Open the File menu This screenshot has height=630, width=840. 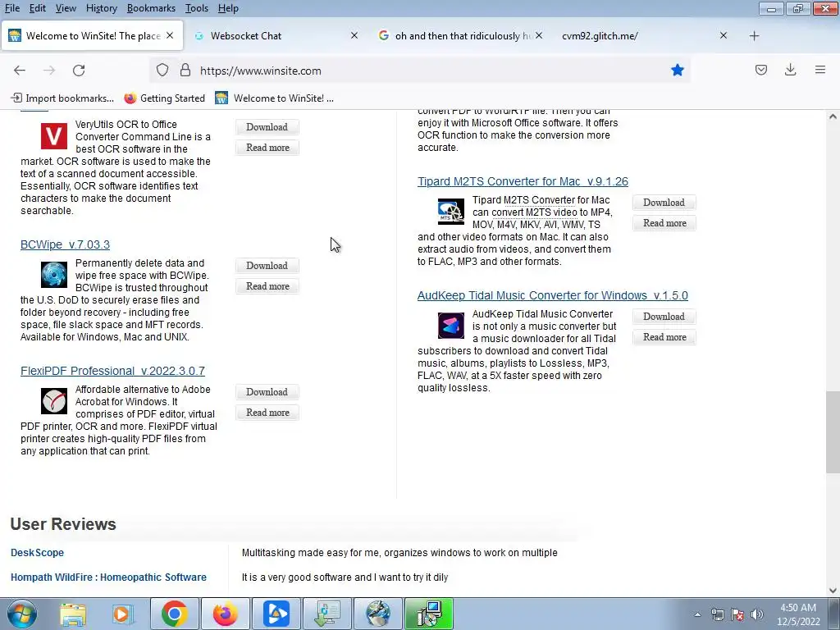pyautogui.click(x=11, y=8)
